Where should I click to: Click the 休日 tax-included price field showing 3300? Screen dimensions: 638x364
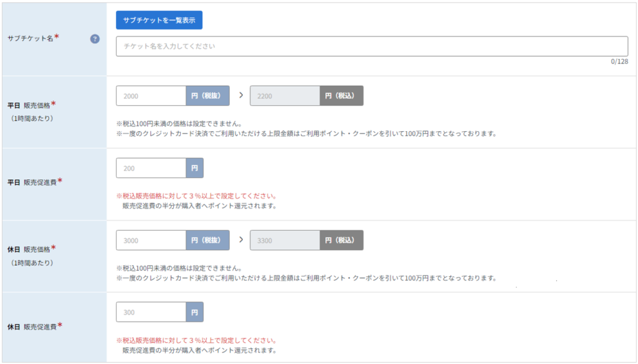pyautogui.click(x=285, y=241)
